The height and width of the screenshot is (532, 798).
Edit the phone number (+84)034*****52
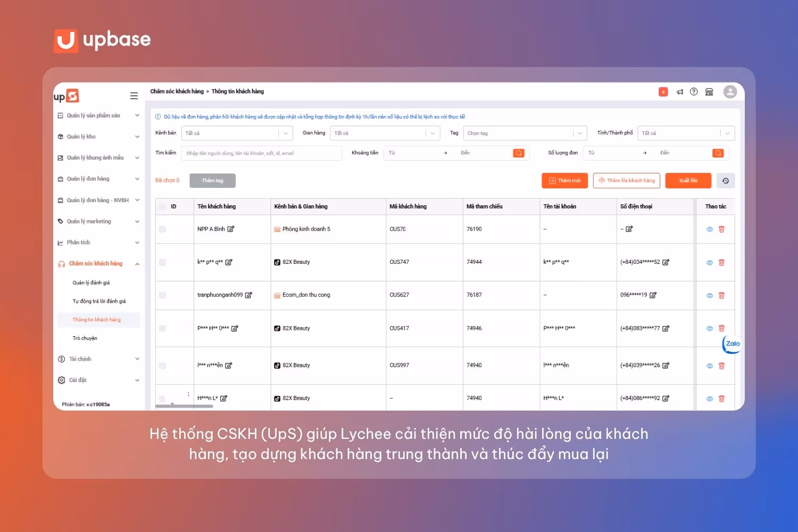coord(666,262)
